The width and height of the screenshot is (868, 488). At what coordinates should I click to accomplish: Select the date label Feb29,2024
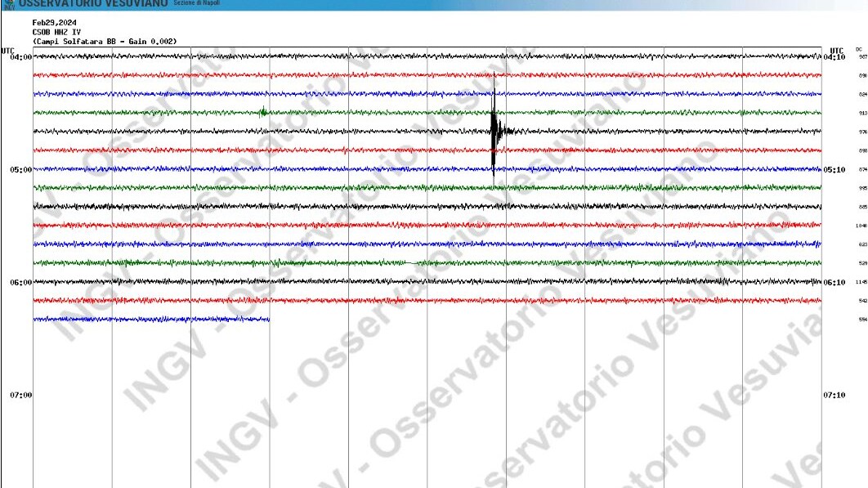(x=54, y=23)
